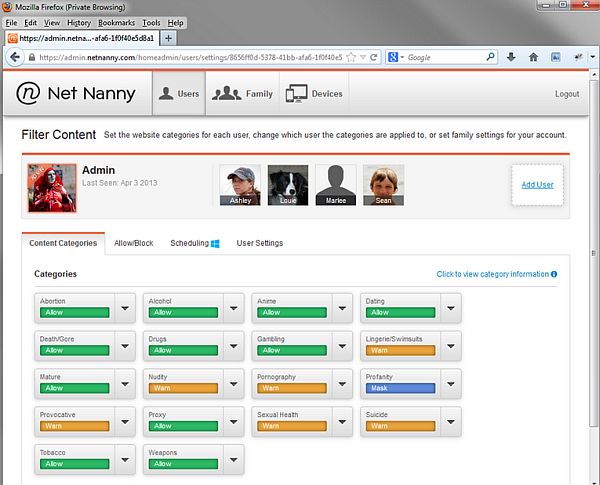This screenshot has width=600, height=485.
Task: Switch to the Content Categories tab
Action: pyautogui.click(x=63, y=243)
